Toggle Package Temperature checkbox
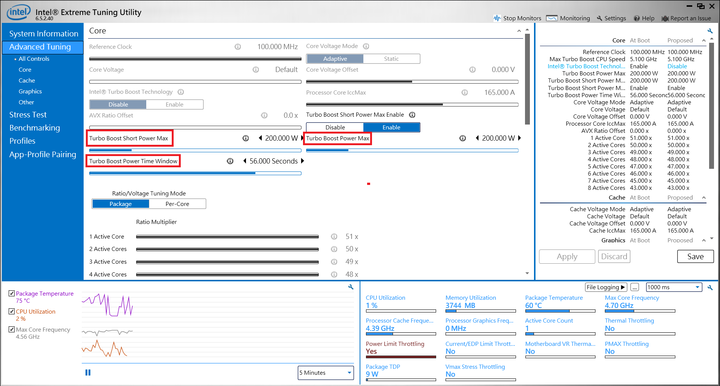 [x=11, y=293]
